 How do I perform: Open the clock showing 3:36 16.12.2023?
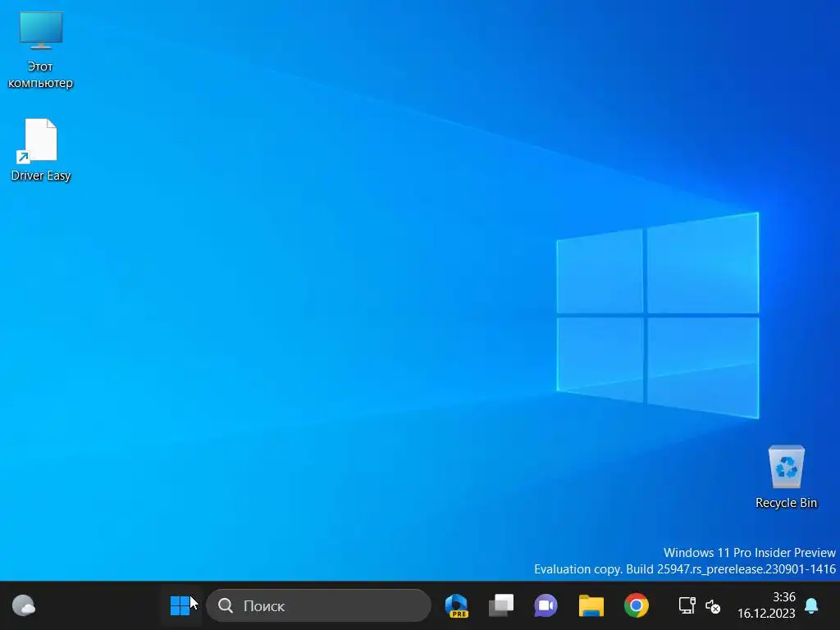[766, 605]
